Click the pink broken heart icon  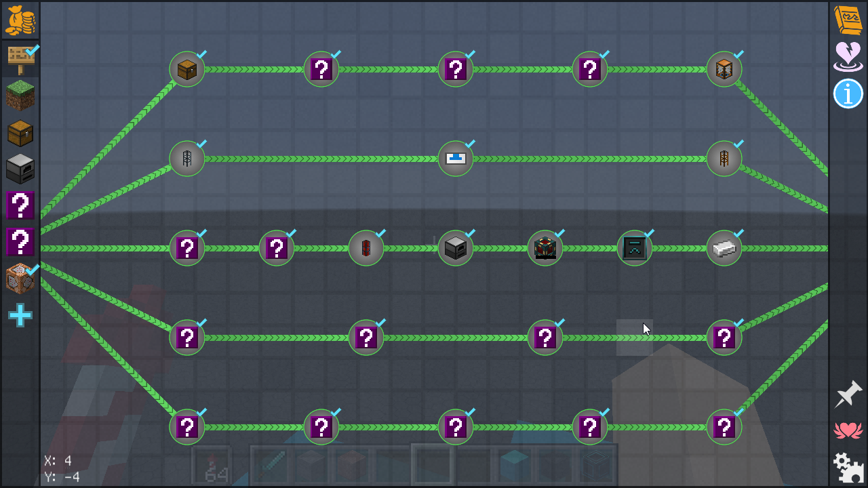848,57
